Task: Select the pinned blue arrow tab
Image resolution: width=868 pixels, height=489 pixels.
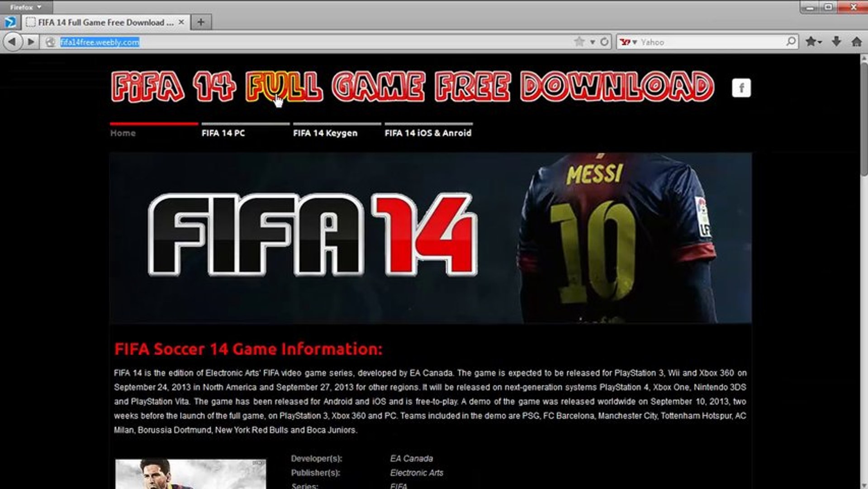Action: [10, 22]
